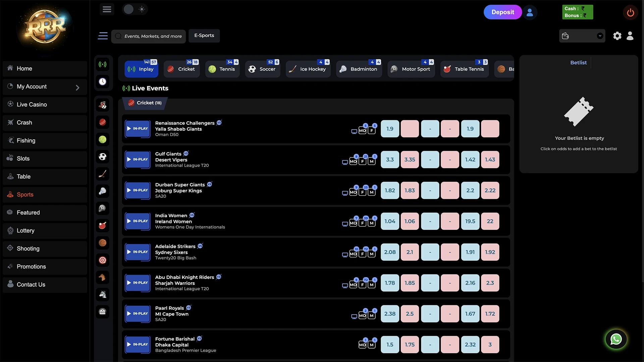This screenshot has height=362, width=644.
Task: Click soccer ball icon in sport strip
Action: tap(103, 157)
